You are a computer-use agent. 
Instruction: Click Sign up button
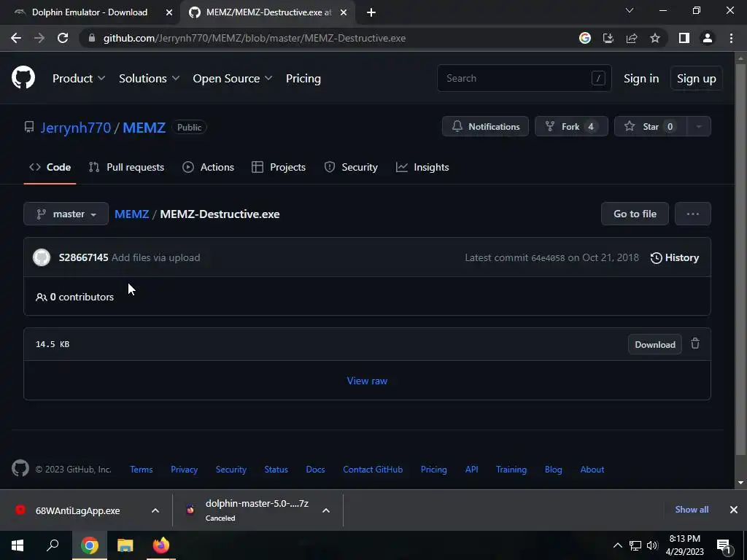[x=697, y=79]
